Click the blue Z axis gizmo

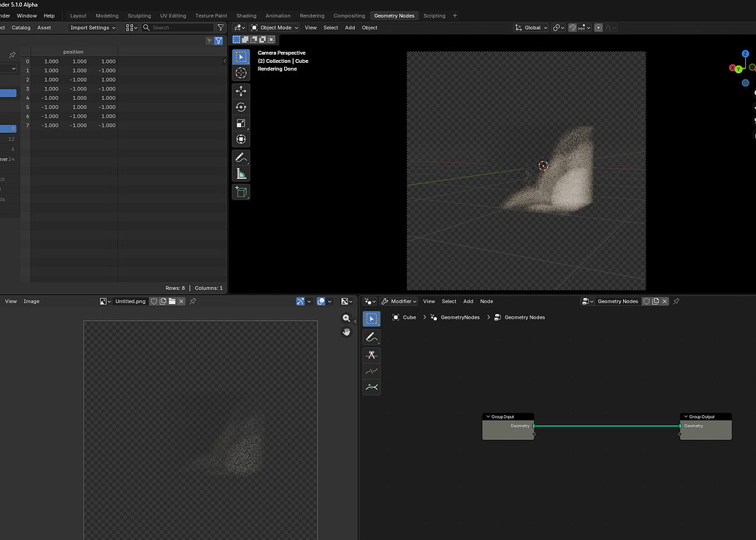tap(745, 53)
